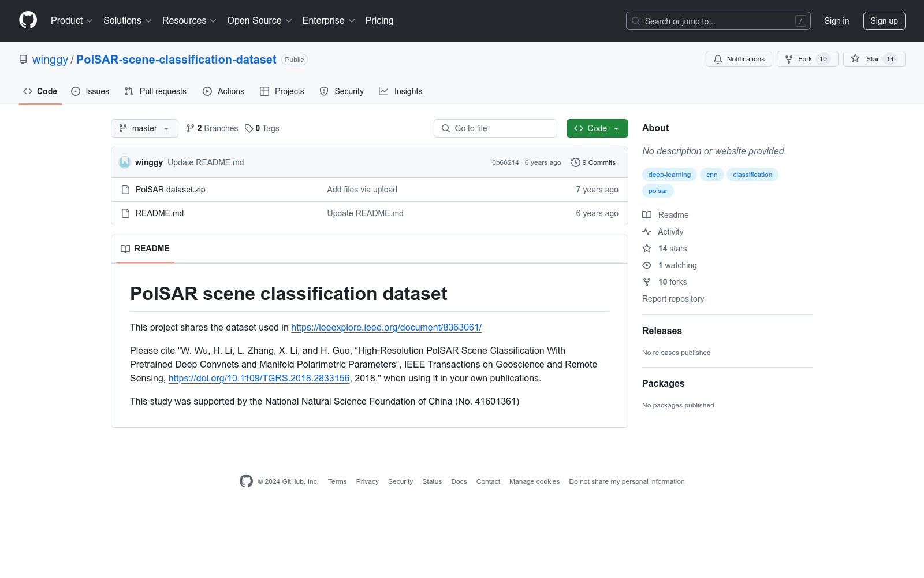
Task: Click the Go to file search field
Action: [495, 128]
